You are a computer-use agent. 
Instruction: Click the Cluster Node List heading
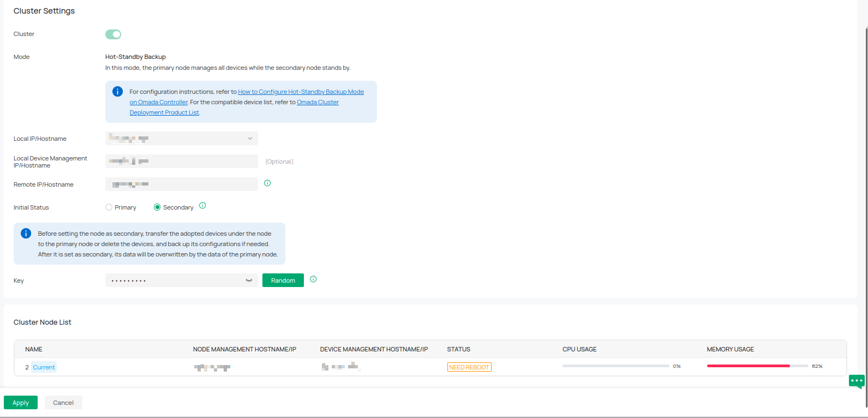coord(43,323)
